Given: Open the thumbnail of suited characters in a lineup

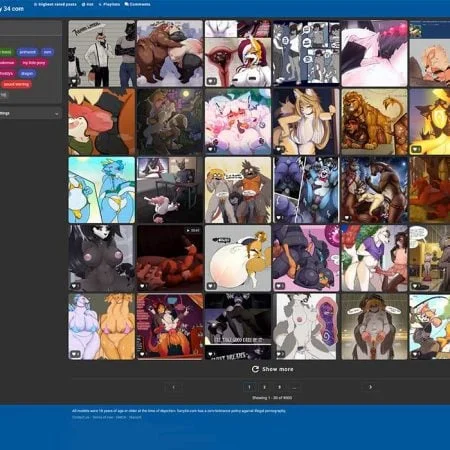Looking at the screenshot, I should pos(102,54).
